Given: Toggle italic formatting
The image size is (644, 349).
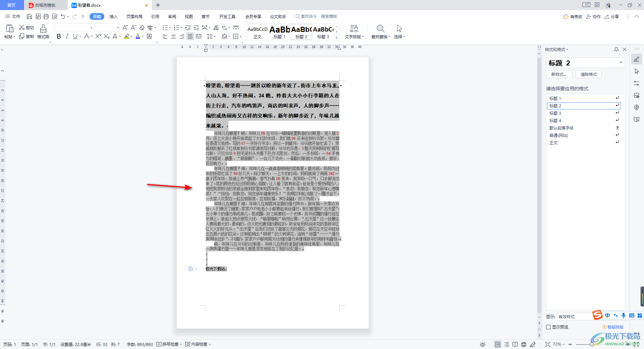Looking at the screenshot, I should tap(67, 36).
